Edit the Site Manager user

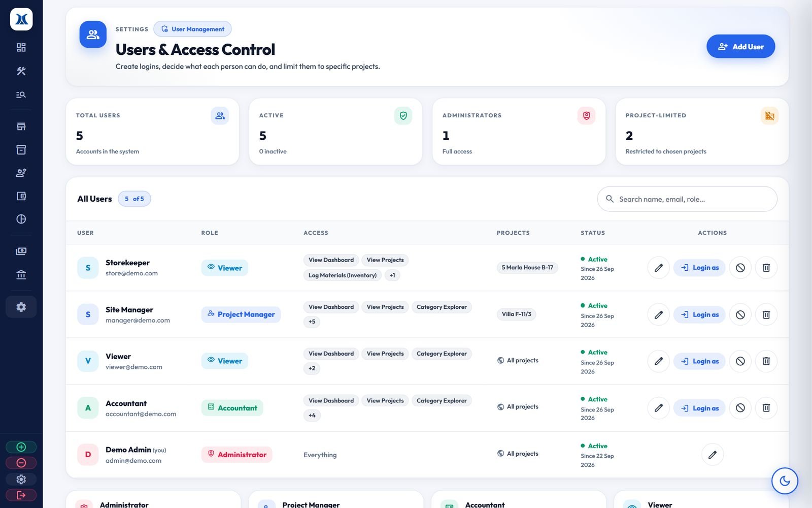[658, 314]
